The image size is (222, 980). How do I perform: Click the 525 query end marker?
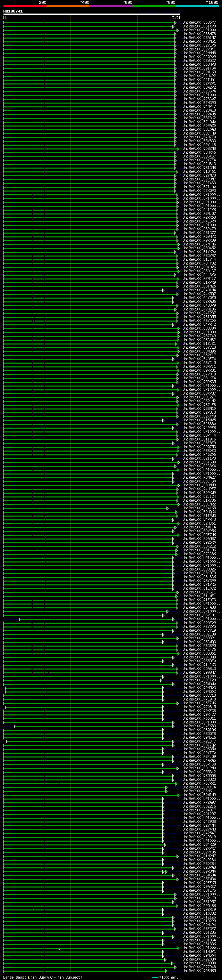[x=175, y=17]
